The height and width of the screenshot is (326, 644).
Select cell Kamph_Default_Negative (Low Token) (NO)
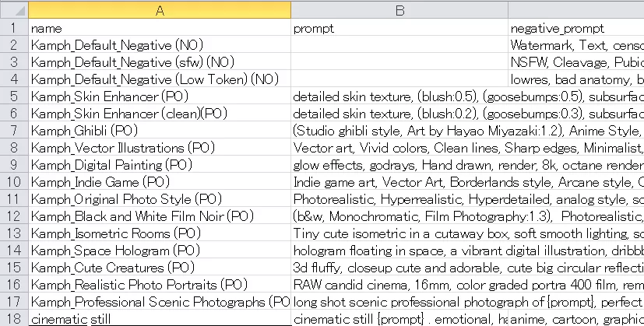[x=160, y=79]
